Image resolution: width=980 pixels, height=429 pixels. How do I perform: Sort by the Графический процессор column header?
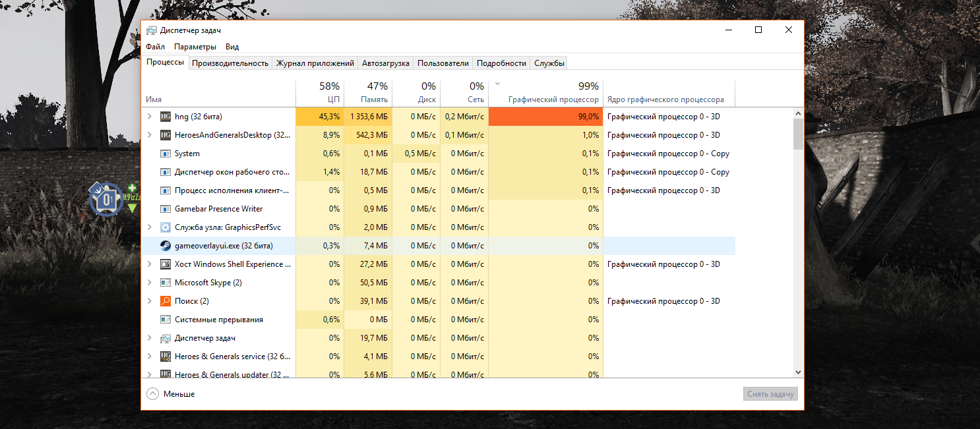pyautogui.click(x=546, y=93)
